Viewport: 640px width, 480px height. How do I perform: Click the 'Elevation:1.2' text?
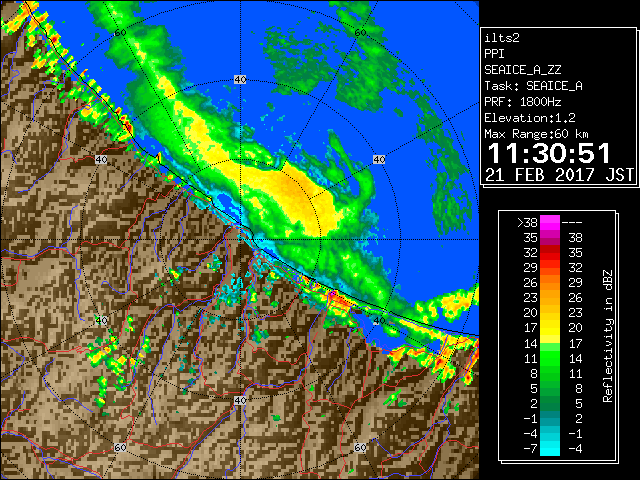click(x=530, y=118)
